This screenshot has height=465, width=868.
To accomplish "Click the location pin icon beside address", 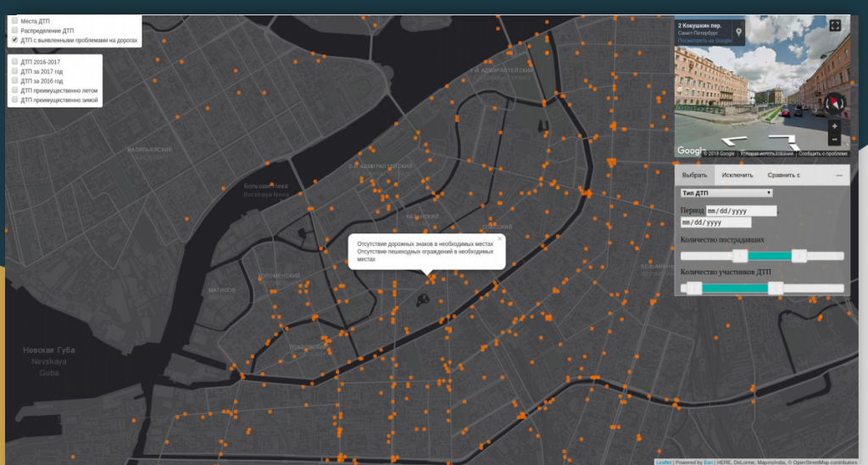I will tap(738, 32).
